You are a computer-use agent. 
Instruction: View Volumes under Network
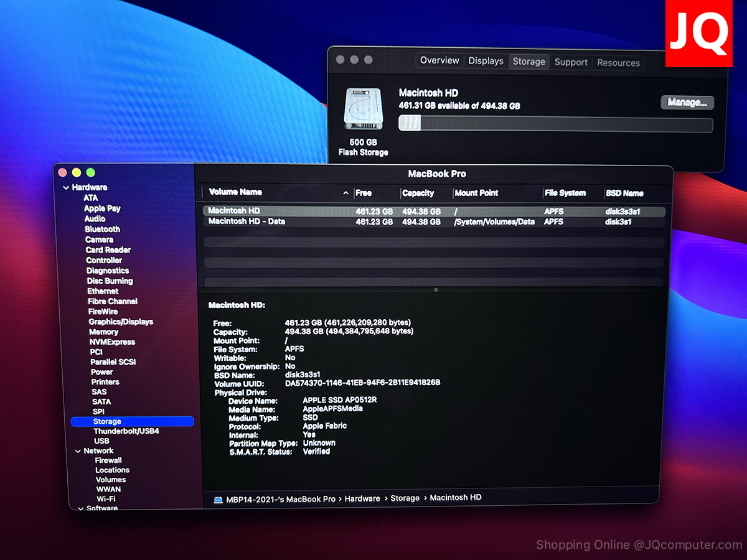pyautogui.click(x=111, y=480)
